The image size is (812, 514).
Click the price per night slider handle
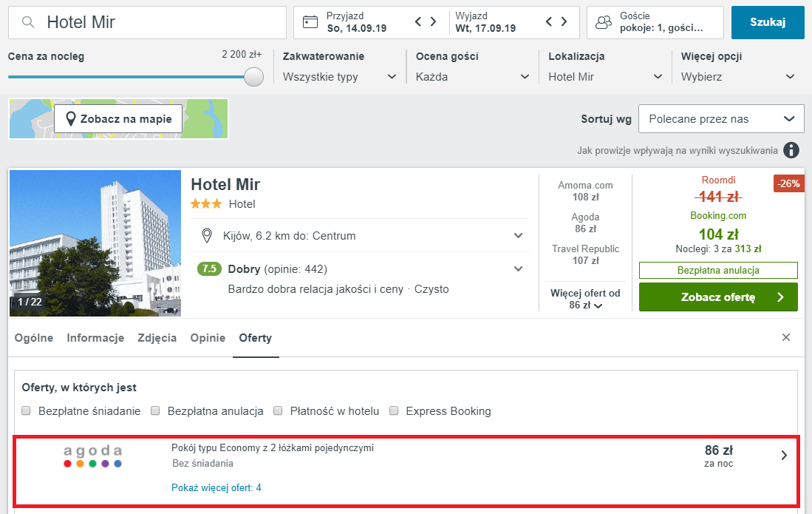click(253, 77)
